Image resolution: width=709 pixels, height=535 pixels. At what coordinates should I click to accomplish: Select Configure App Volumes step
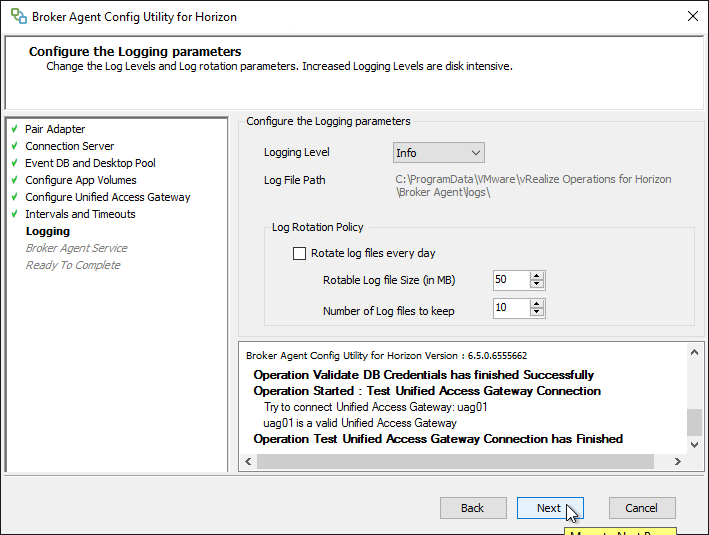pyautogui.click(x=81, y=180)
